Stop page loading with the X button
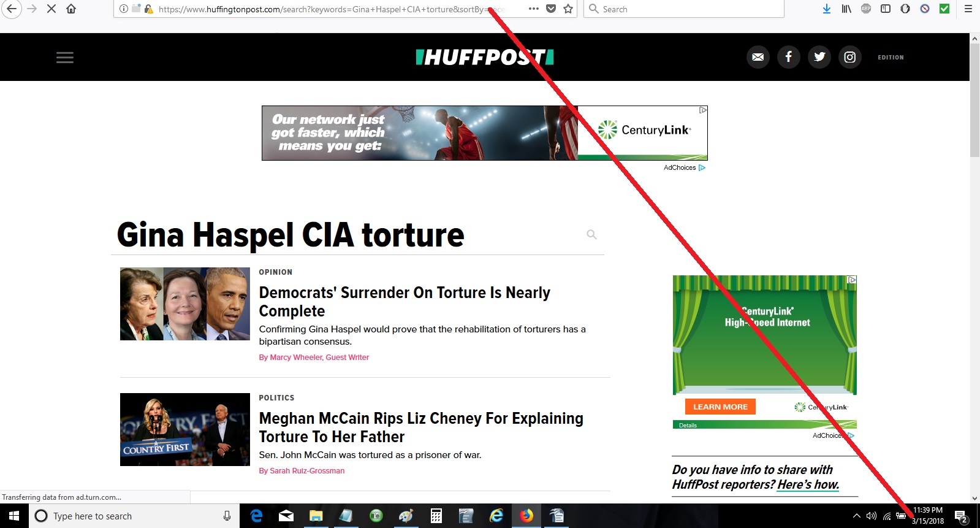The height and width of the screenshot is (528, 980). click(x=51, y=9)
